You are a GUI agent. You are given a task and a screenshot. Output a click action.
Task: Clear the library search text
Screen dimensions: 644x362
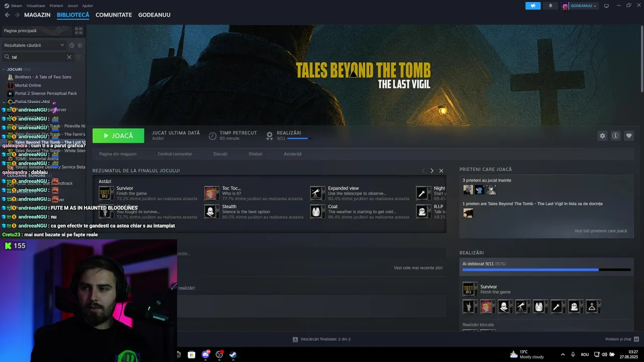69,57
